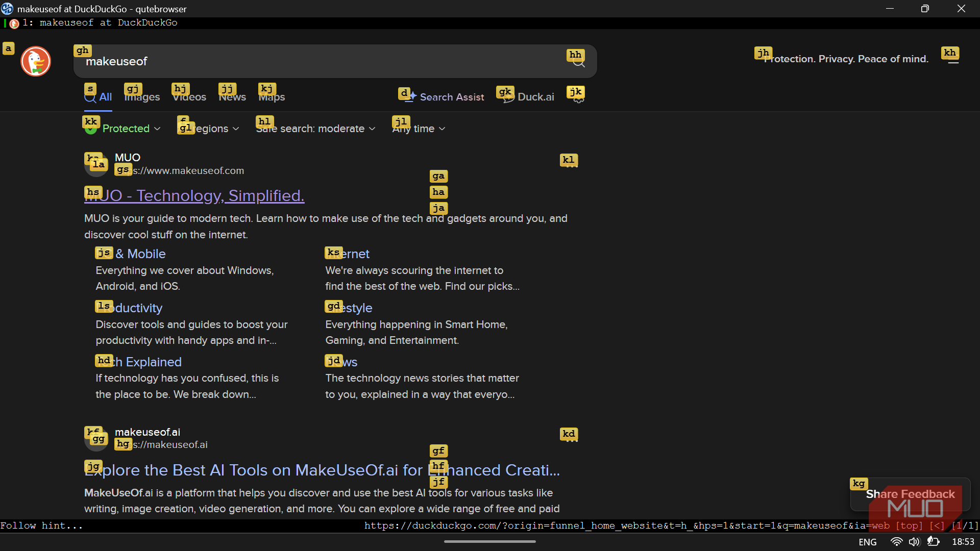Switch to the Videos tab
This screenshot has width=980, height=551.
189,97
